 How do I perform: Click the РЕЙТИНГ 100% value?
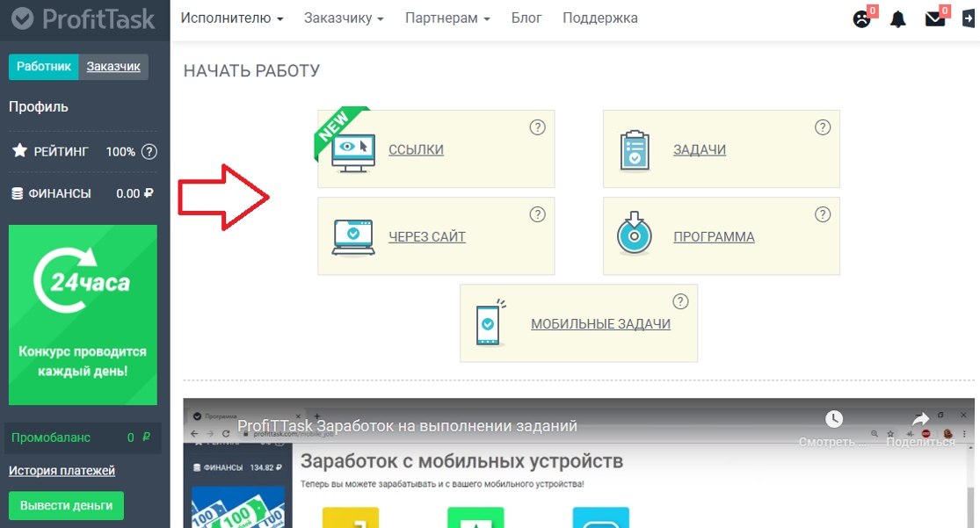pos(120,151)
